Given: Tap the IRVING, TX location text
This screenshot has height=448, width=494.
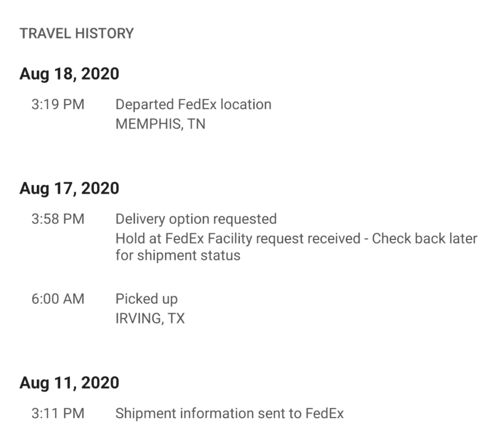Looking at the screenshot, I should (150, 318).
